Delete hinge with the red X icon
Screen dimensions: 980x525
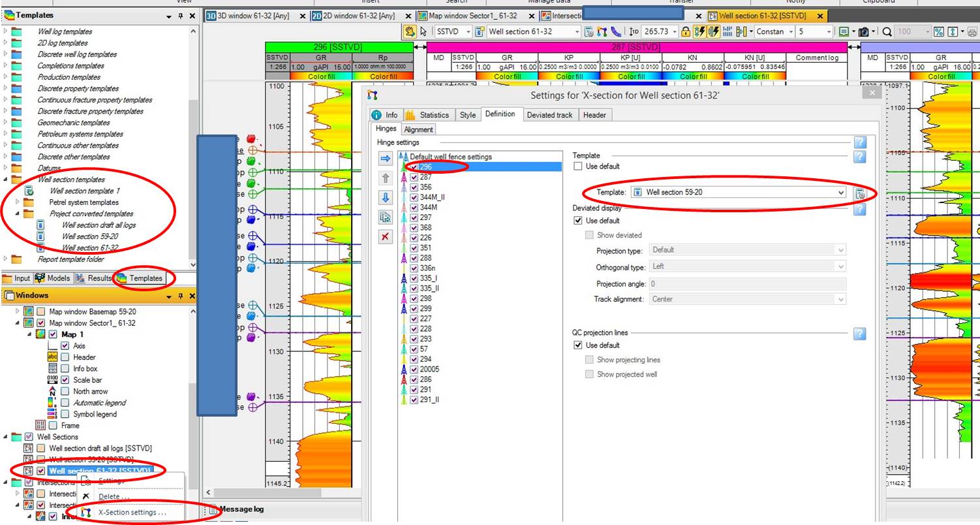(x=385, y=236)
